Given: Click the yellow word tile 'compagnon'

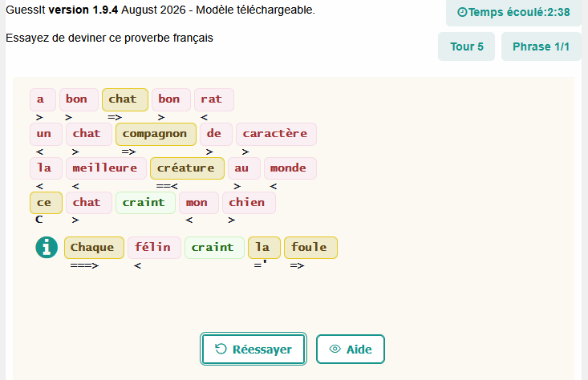Looking at the screenshot, I should pyautogui.click(x=156, y=134).
